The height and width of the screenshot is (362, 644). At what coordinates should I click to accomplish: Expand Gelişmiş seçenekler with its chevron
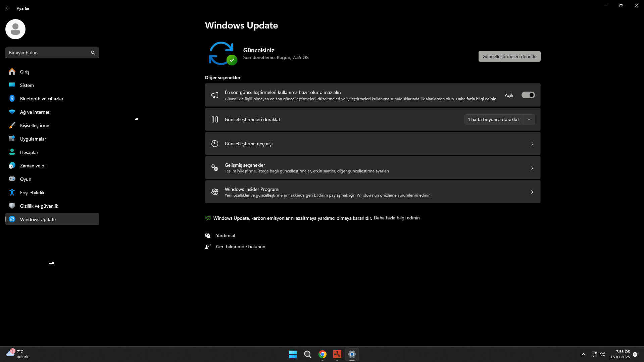pos(532,168)
